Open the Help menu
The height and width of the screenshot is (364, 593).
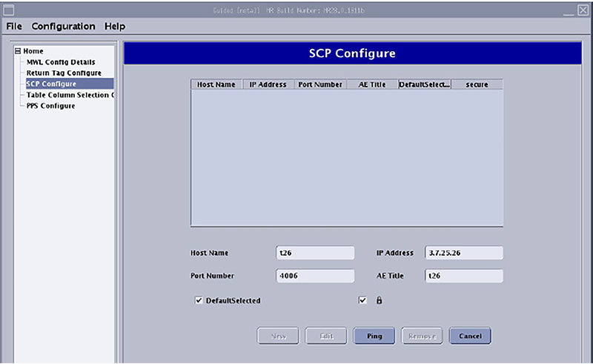114,26
